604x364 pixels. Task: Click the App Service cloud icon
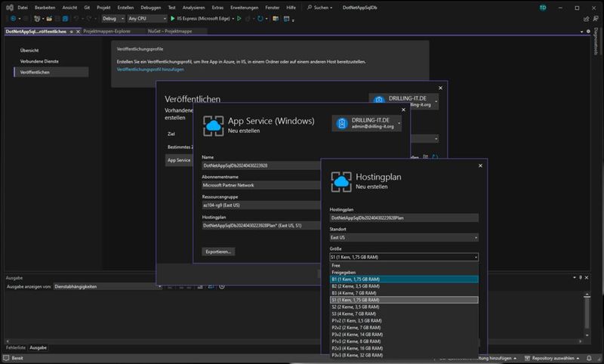(213, 126)
